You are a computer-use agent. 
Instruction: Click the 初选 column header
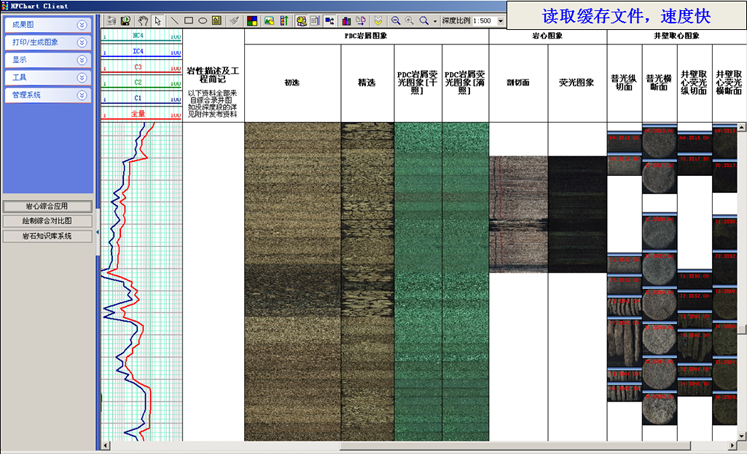tap(292, 83)
